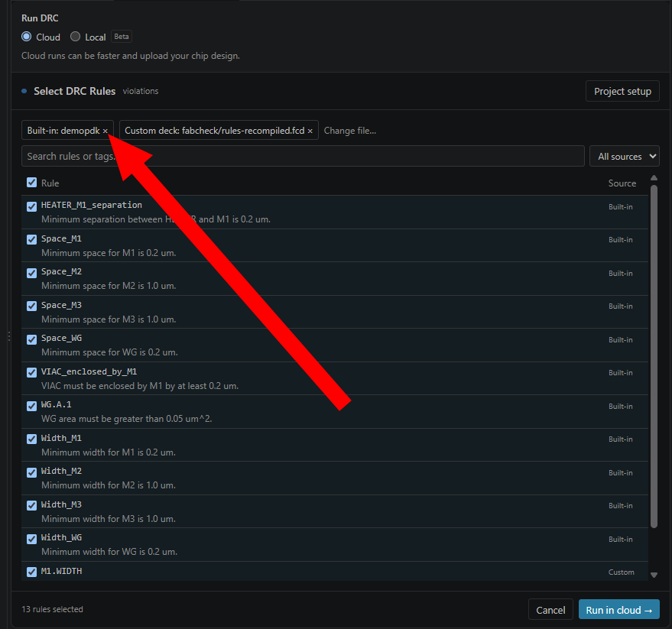This screenshot has width=672, height=629.
Task: Open Project setup
Action: tap(622, 91)
